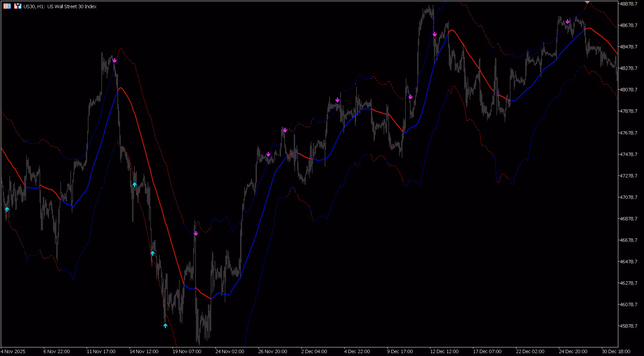Click the '22 Dec 02:00' time axis label

click(x=530, y=351)
